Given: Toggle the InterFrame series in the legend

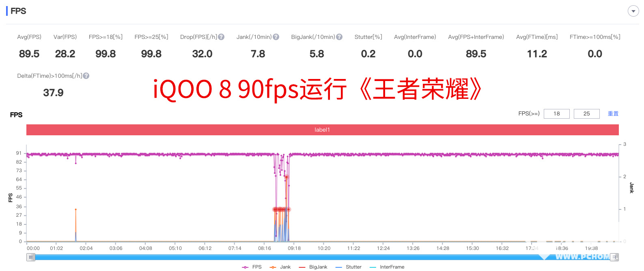Looking at the screenshot, I should (387, 267).
